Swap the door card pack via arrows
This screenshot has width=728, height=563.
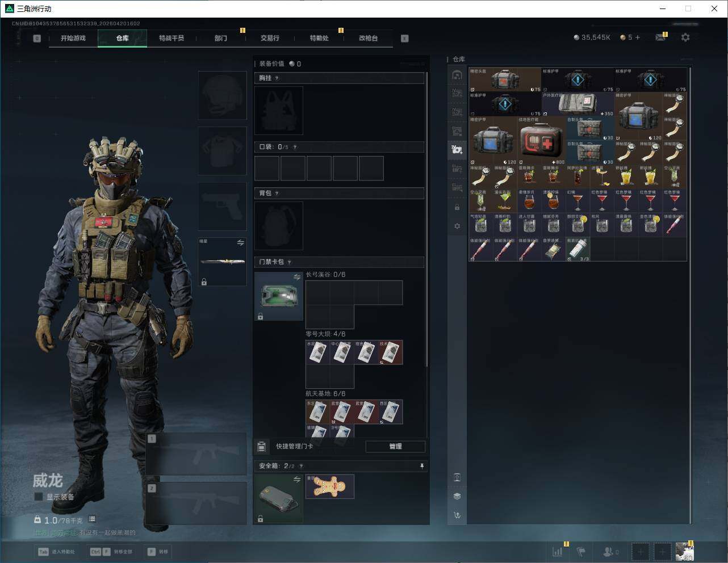[297, 277]
